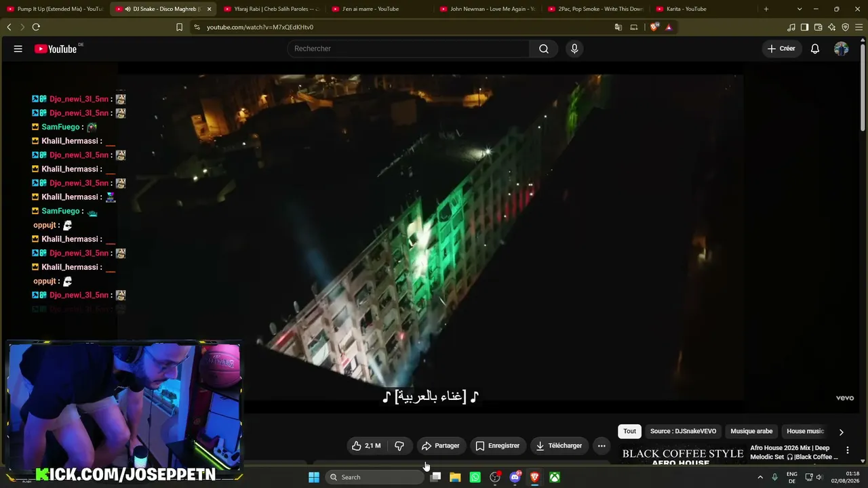Go to the YouTube home logo
This screenshot has height=488, width=868.
[x=56, y=49]
